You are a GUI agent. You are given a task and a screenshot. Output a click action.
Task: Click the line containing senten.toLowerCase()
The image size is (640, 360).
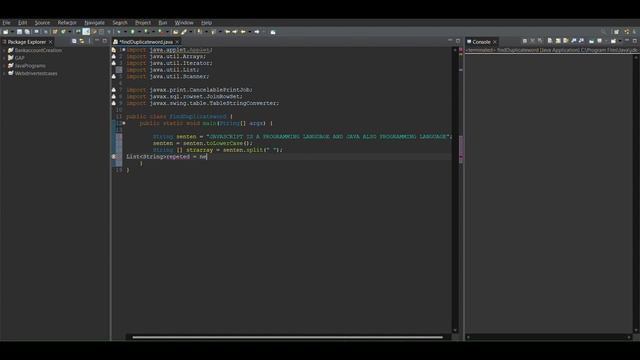[x=289, y=143]
